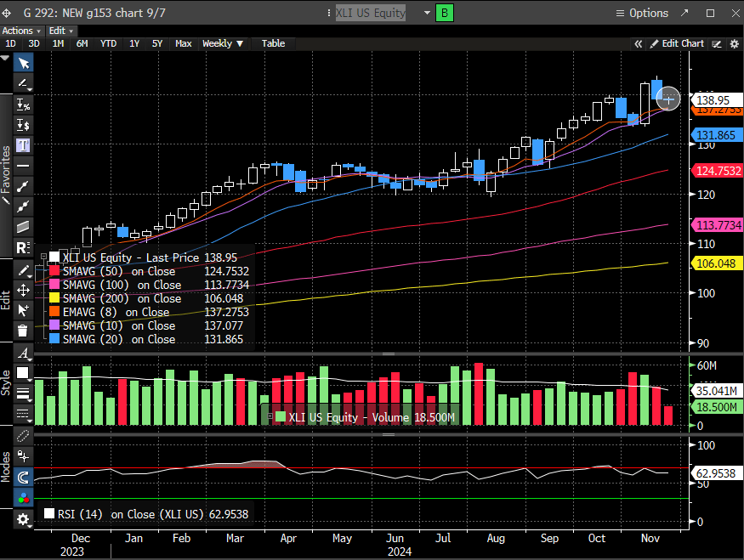The width and height of the screenshot is (744, 560).
Task: Click the pop-out arrow icon
Action: 684,13
